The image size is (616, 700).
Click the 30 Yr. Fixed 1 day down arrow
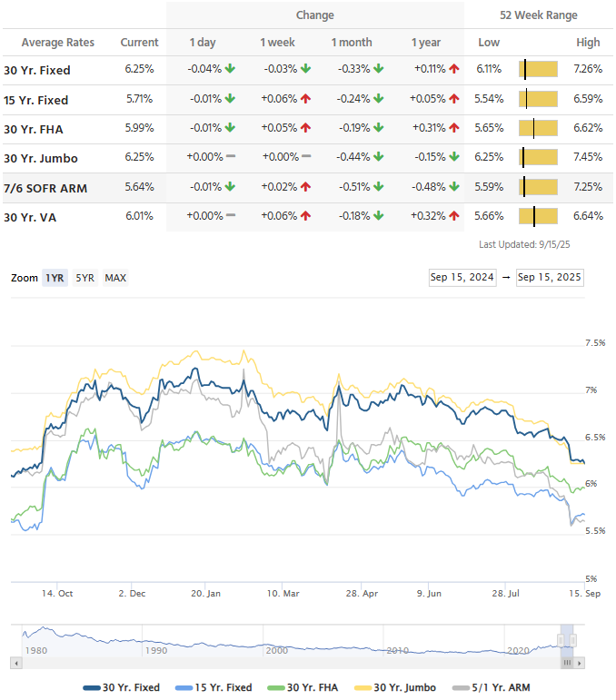click(231, 70)
